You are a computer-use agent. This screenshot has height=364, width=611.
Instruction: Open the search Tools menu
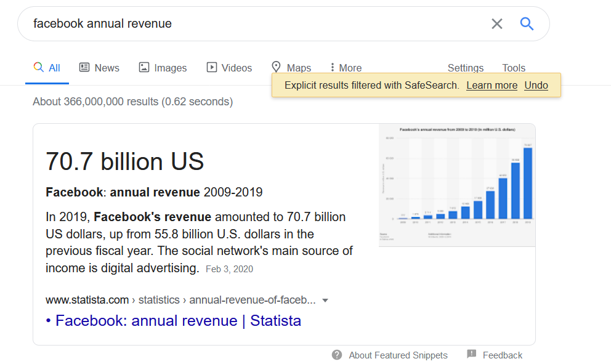[514, 68]
